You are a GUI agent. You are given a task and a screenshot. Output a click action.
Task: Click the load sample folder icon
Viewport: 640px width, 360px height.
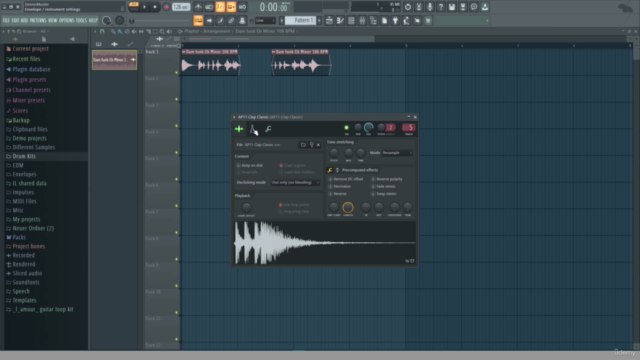coord(303,144)
